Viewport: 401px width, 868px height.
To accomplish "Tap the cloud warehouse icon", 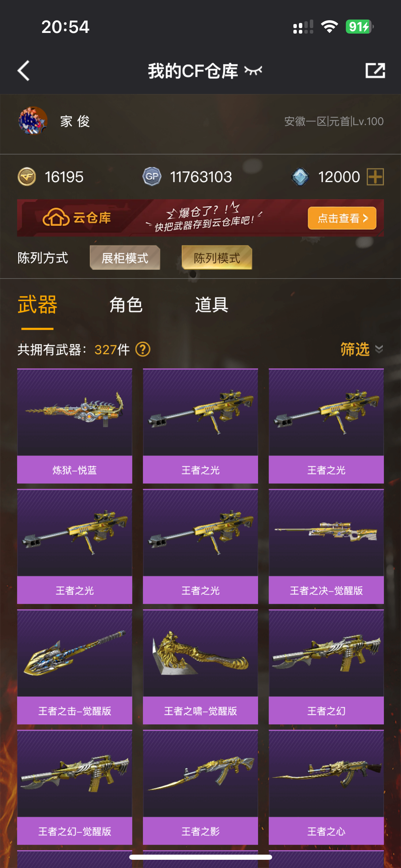I will point(56,217).
